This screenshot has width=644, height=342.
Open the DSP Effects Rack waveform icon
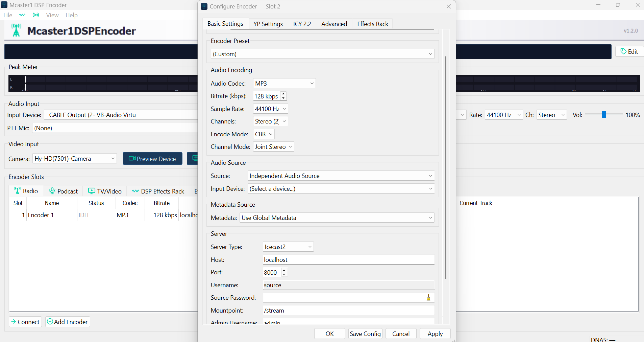coord(135,191)
